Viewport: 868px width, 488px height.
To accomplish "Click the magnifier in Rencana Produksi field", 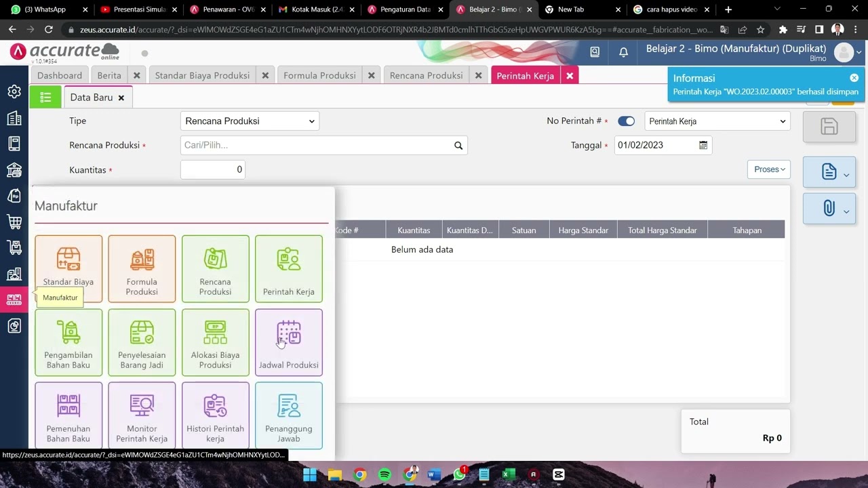I will point(458,146).
